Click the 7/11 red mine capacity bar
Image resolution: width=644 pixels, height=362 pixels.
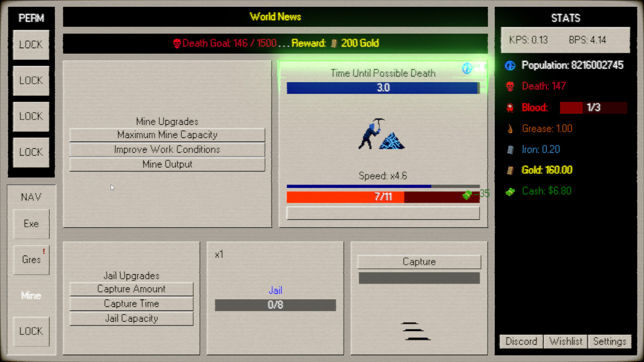tap(383, 197)
